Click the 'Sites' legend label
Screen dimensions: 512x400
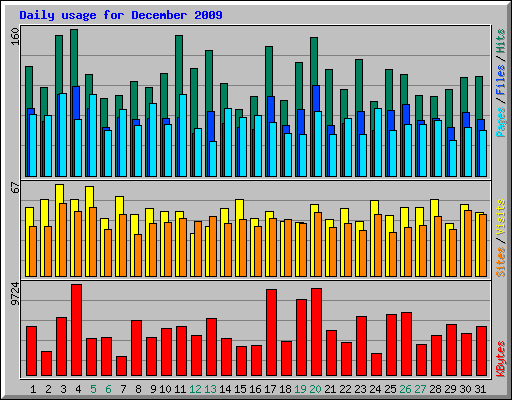point(500,262)
